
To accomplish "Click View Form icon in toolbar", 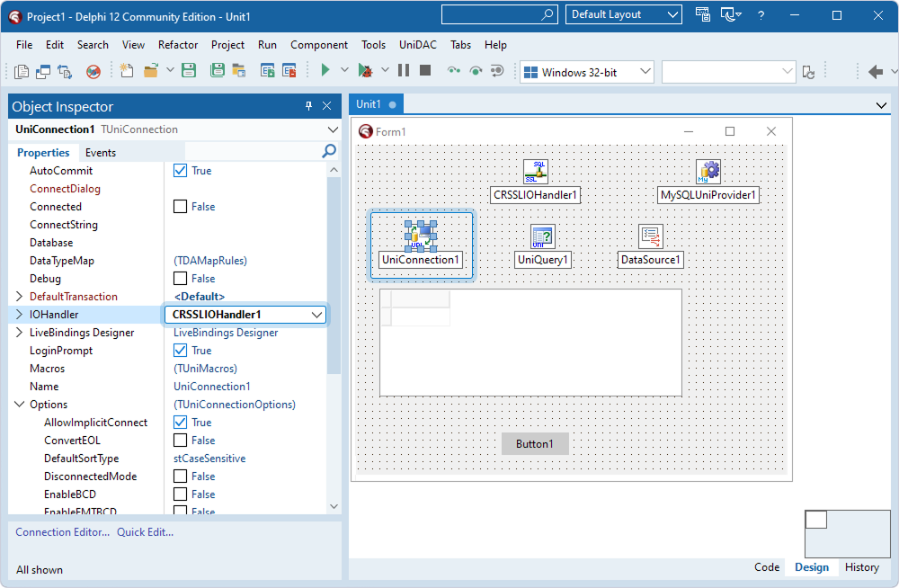I will point(43,72).
